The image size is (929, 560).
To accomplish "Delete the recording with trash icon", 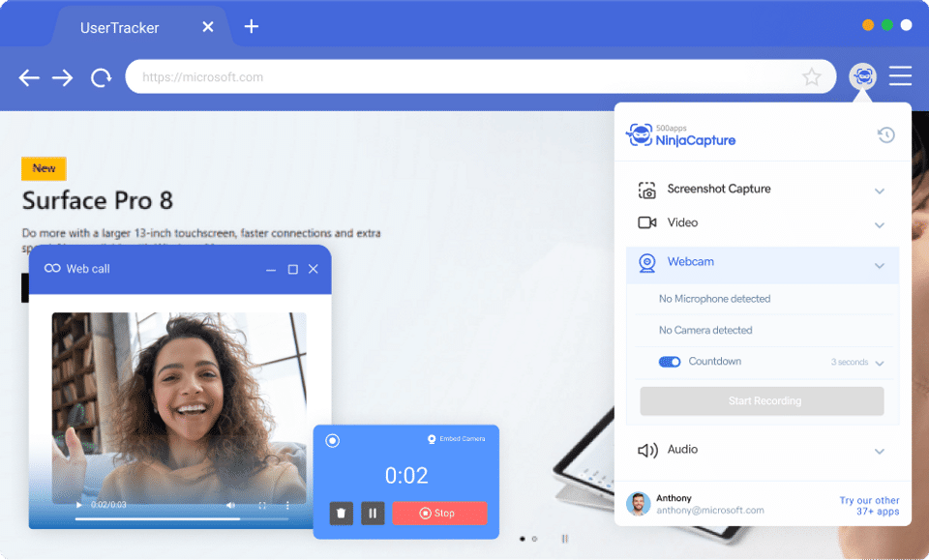I will 342,514.
